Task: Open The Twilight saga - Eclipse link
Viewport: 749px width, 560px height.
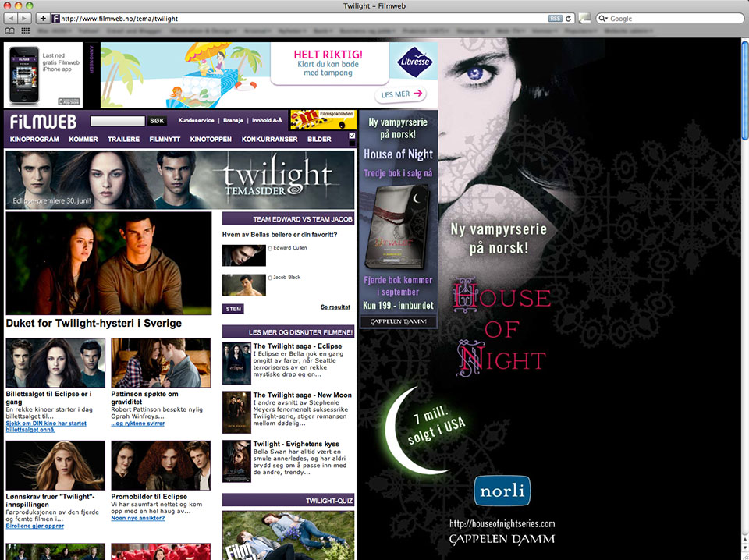Action: pos(297,346)
